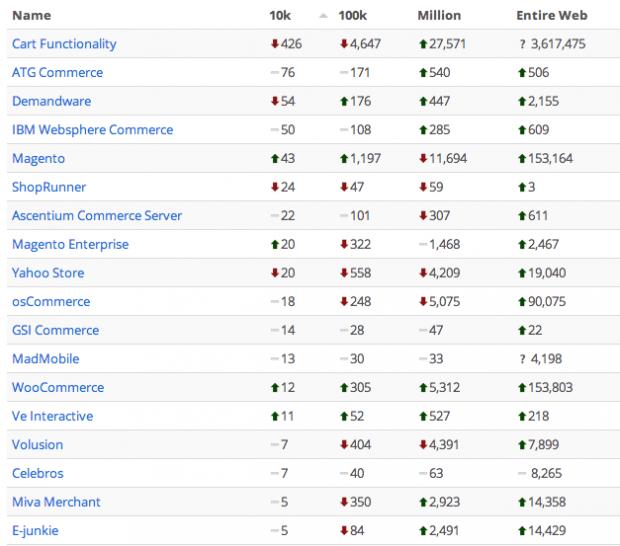The width and height of the screenshot is (620, 546).
Task: Select the value 7,899 in Volusion row
Action: 543,444
